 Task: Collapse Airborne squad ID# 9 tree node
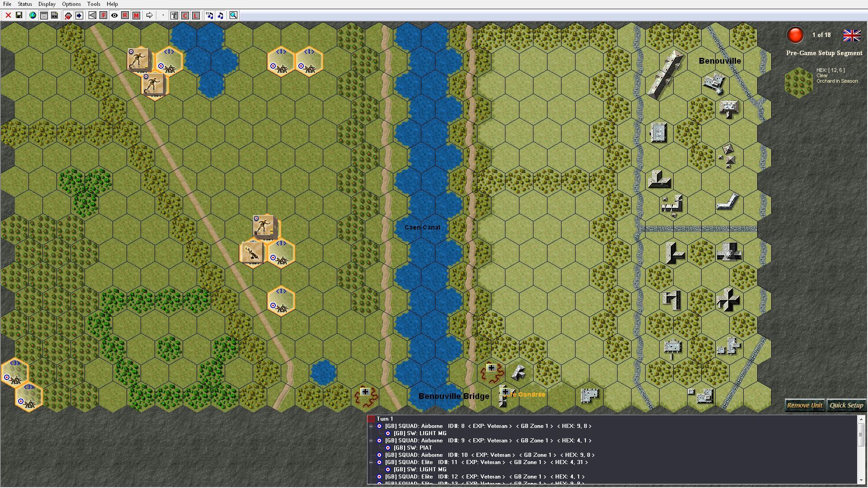pos(371,441)
